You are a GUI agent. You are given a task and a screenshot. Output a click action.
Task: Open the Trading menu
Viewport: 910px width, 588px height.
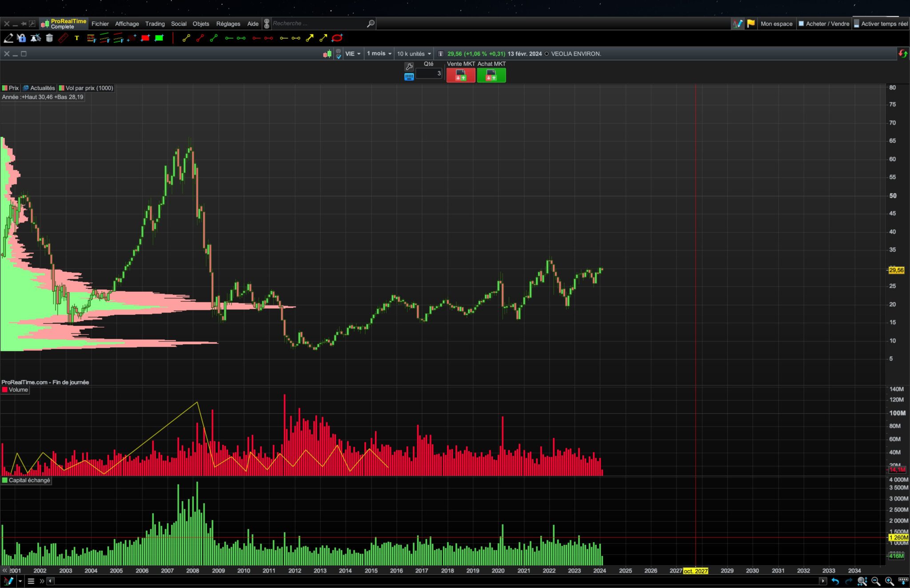[x=155, y=24]
